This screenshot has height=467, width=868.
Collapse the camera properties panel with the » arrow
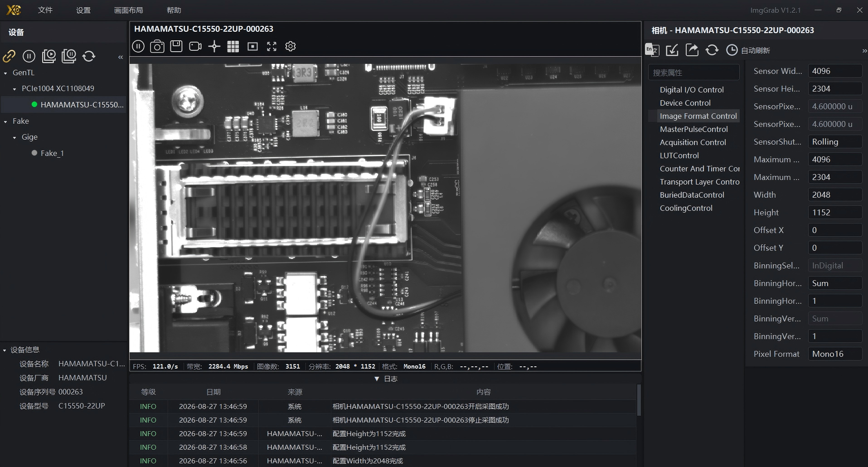tap(864, 51)
